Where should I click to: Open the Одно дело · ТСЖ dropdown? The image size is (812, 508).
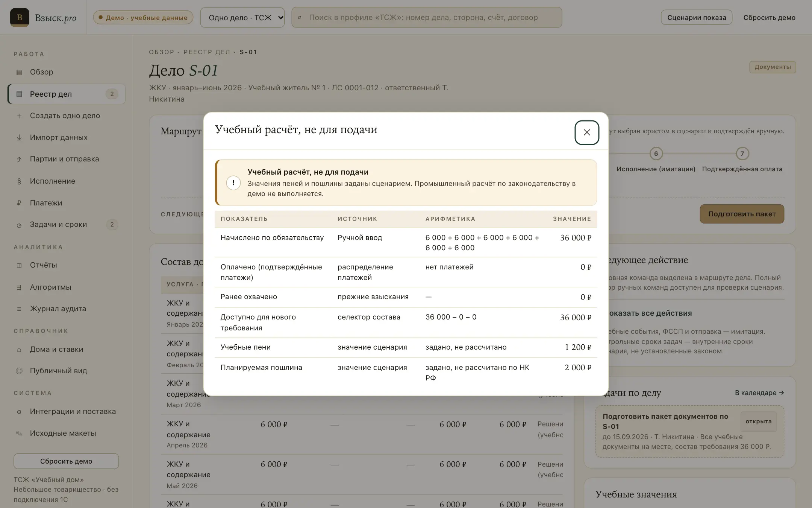(x=242, y=17)
